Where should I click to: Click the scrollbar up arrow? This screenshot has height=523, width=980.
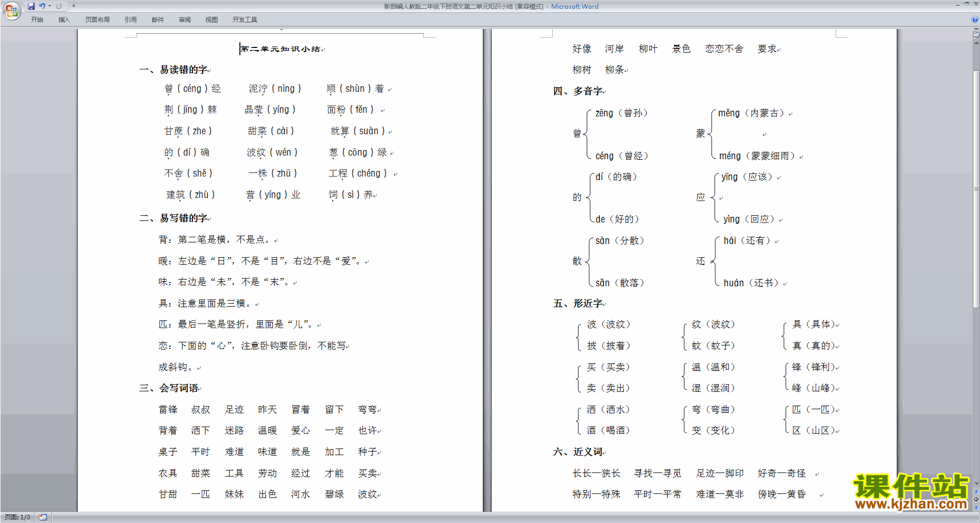[976, 42]
